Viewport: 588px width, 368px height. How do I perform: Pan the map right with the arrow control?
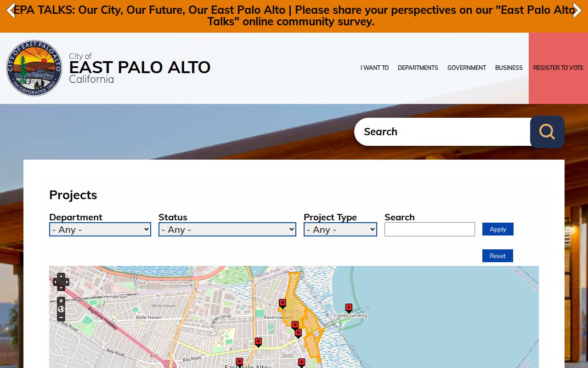coord(67,282)
